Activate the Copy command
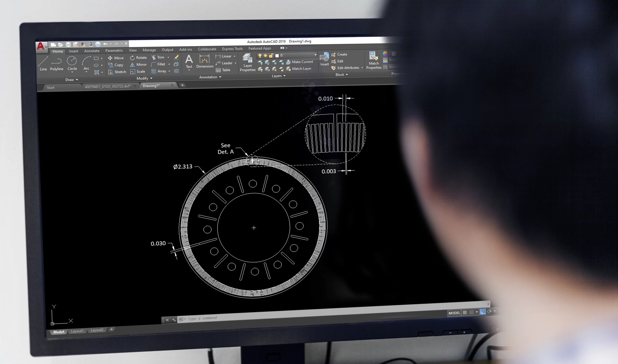 coord(115,65)
